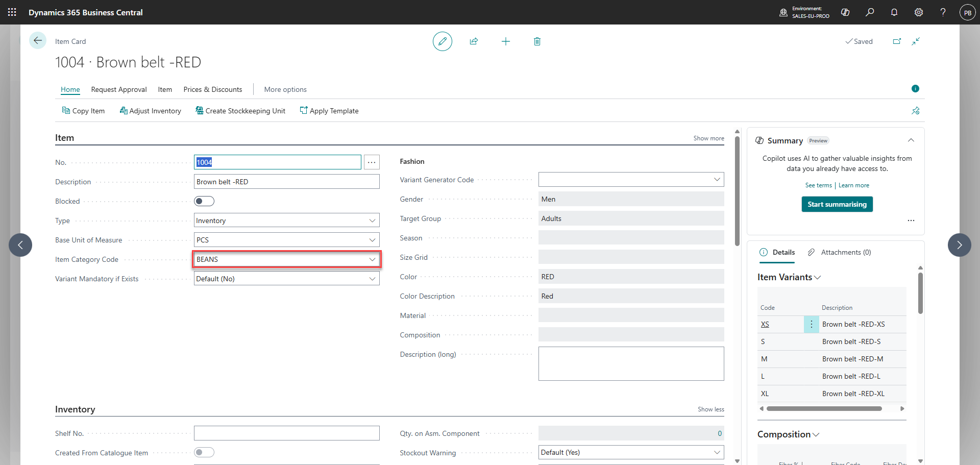
Task: Switch to edit mode with the pencil icon
Action: click(443, 41)
